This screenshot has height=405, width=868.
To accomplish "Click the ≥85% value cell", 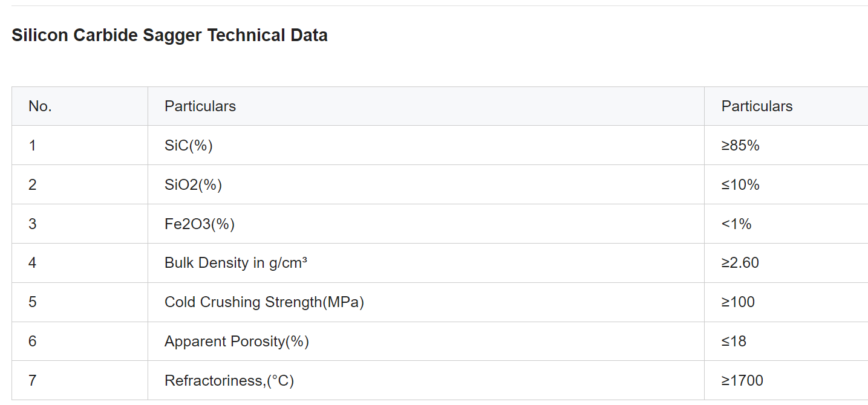I will (786, 146).
